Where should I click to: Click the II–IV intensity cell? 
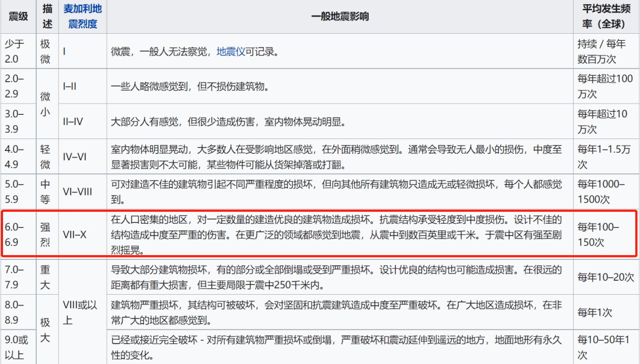(73, 121)
